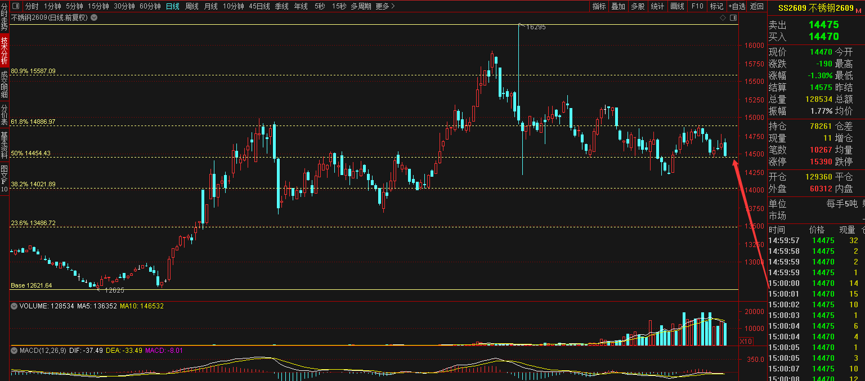Click the 12625 low price marker
Viewport: 865px width, 381px height.
click(114, 289)
